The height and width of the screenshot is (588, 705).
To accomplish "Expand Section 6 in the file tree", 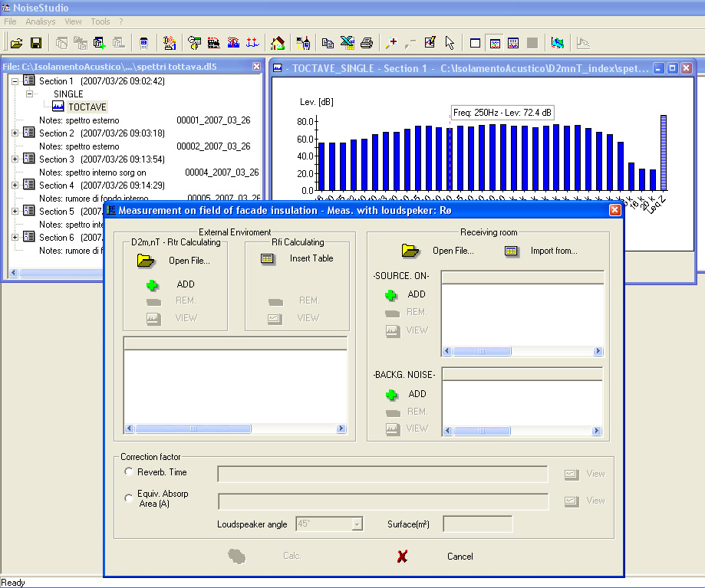I will coord(15,237).
